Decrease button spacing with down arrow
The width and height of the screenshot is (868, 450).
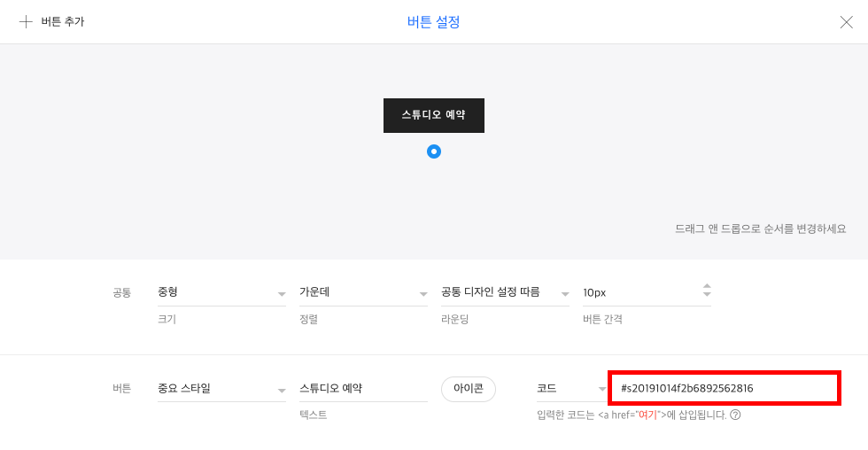[707, 294]
